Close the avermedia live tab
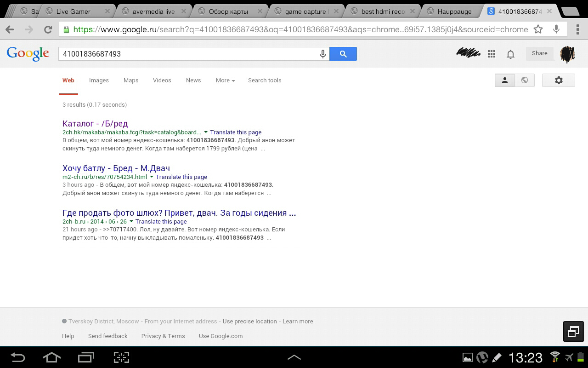 click(184, 11)
